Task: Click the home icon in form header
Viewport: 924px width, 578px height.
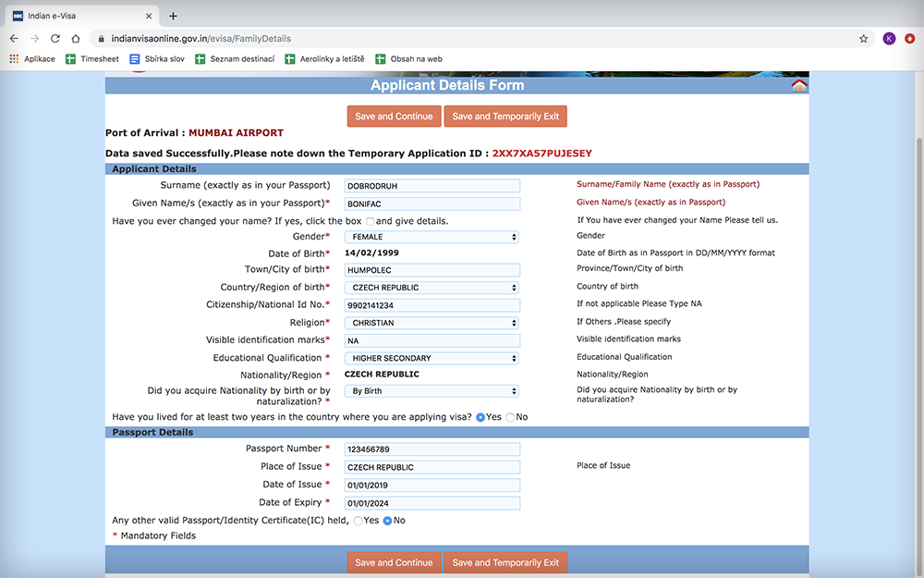Action: point(799,86)
